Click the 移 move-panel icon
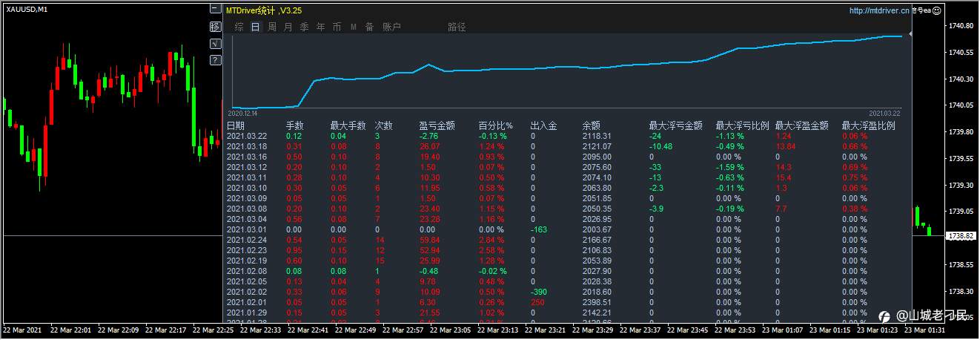Screen dimensions: 980x340 215,27
